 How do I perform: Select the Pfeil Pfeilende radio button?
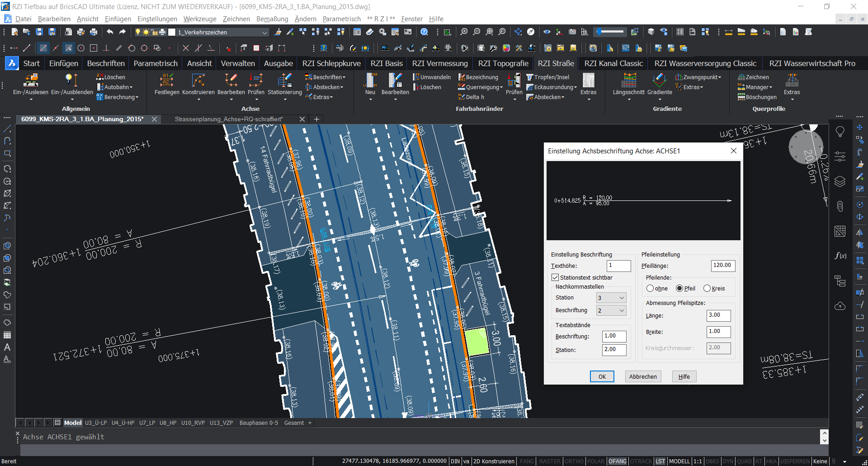coord(679,288)
